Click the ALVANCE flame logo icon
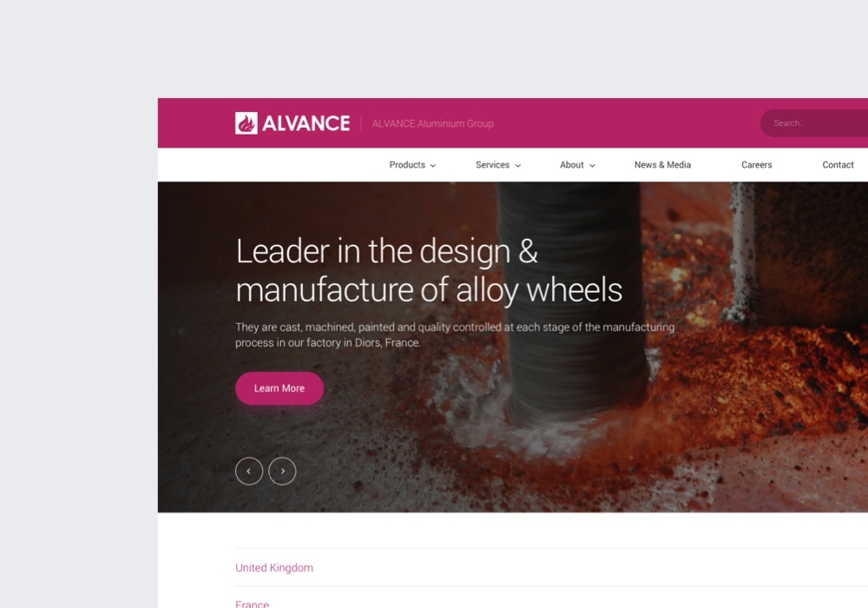 [247, 123]
